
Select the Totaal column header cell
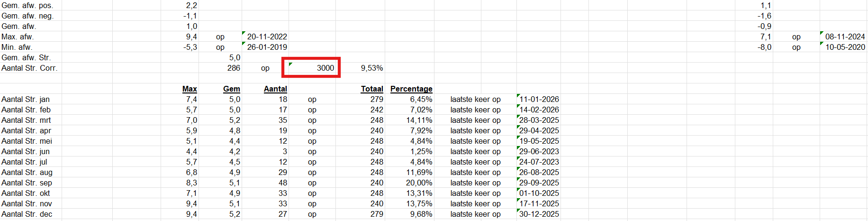click(372, 89)
